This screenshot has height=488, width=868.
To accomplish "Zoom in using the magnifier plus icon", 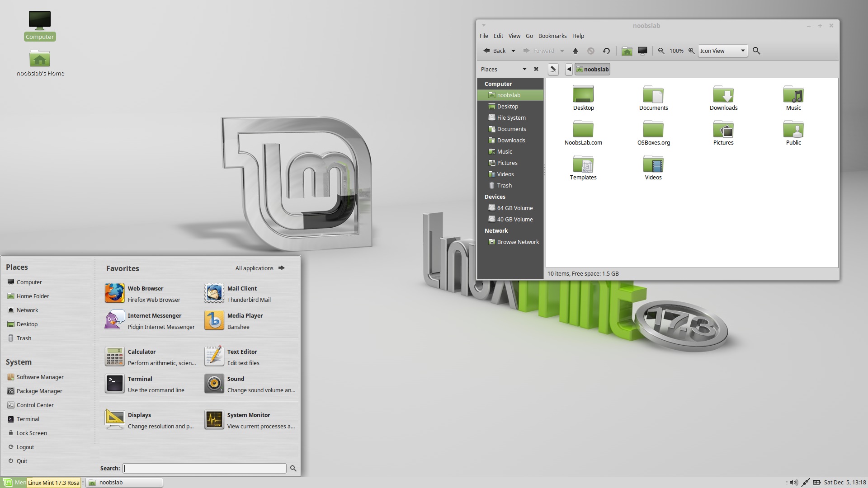I will (691, 51).
